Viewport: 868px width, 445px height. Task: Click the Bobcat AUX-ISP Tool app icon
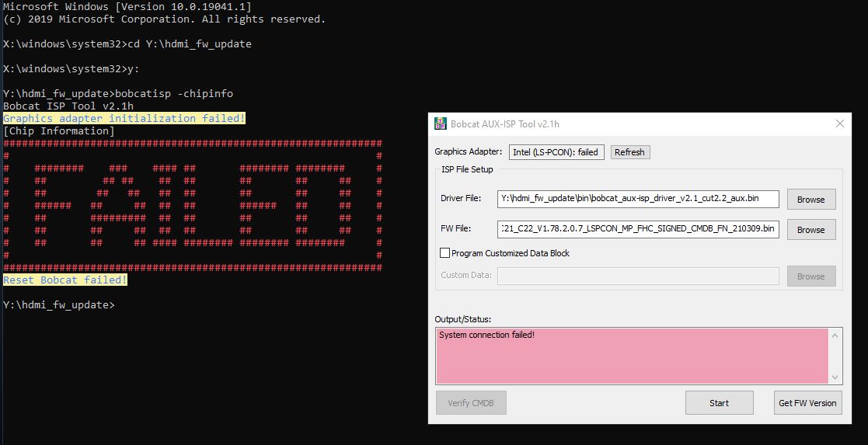440,123
